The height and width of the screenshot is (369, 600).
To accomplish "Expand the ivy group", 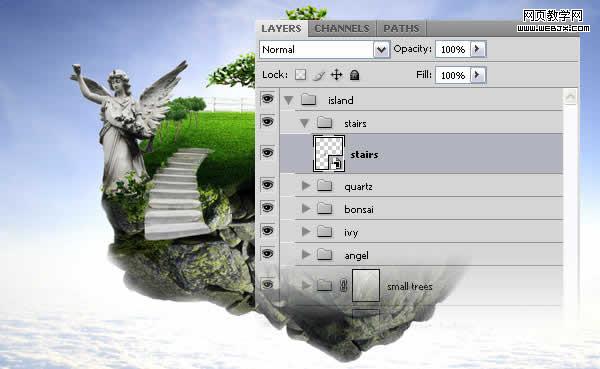I will coord(306,232).
